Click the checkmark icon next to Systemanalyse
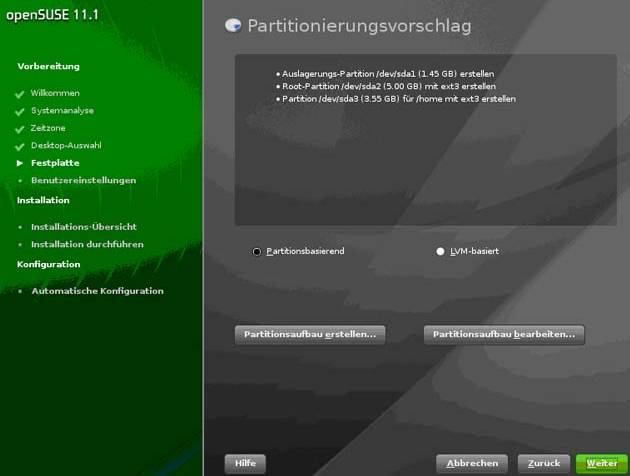Screen dimensions: 630x476 click(x=19, y=111)
